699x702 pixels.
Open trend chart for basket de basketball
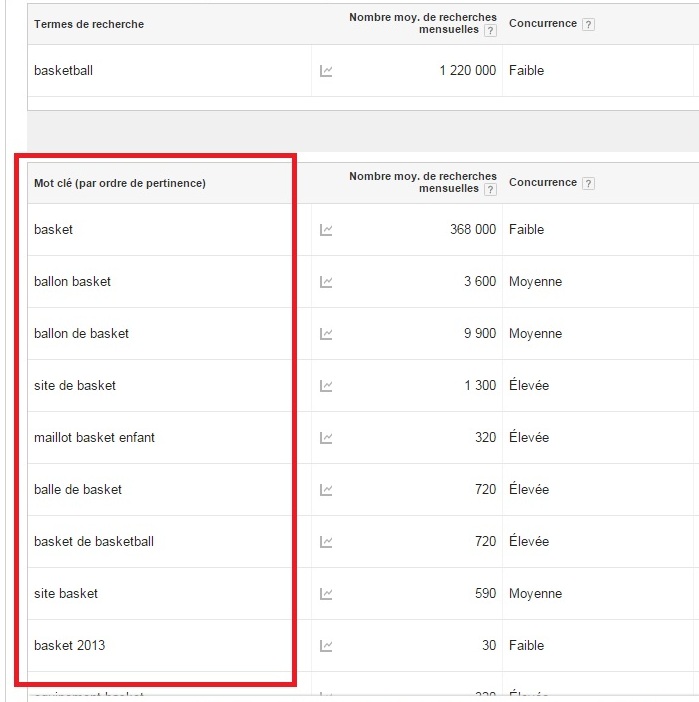(326, 541)
